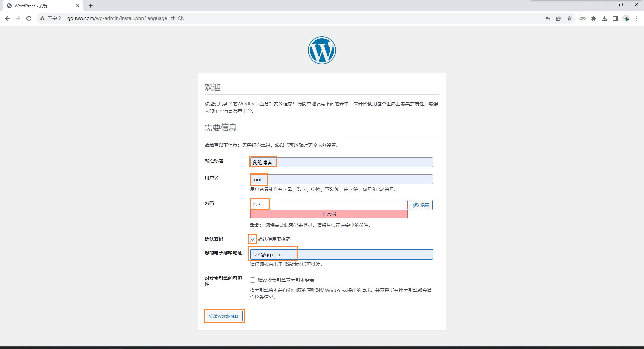The width and height of the screenshot is (644, 349).
Task: Click the 需要信息 heading
Action: point(221,128)
